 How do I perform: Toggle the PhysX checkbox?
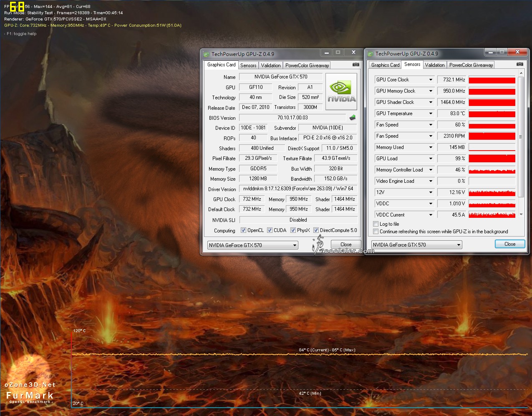pos(293,230)
